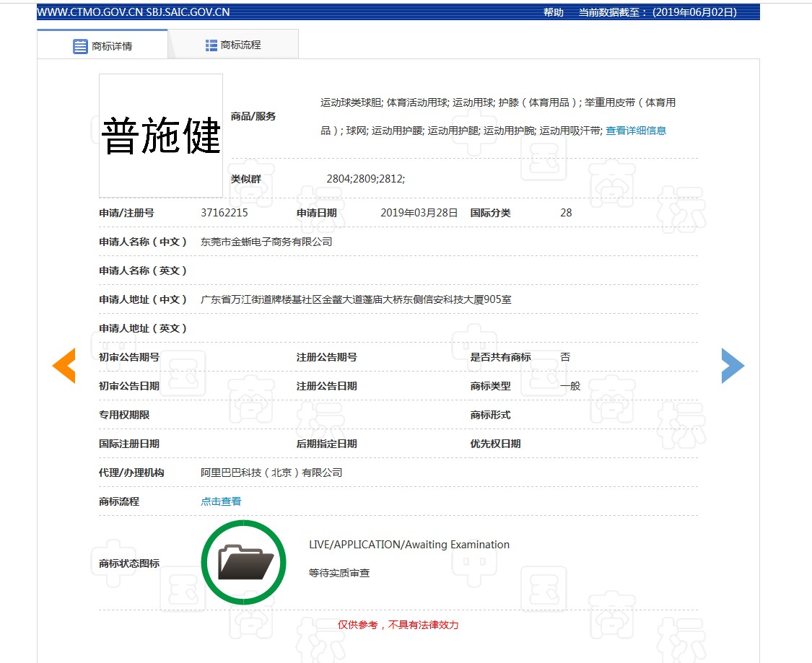Click the LIVE/APPLICATION/Awaiting Examination status text
This screenshot has height=663, width=812.
(x=409, y=545)
